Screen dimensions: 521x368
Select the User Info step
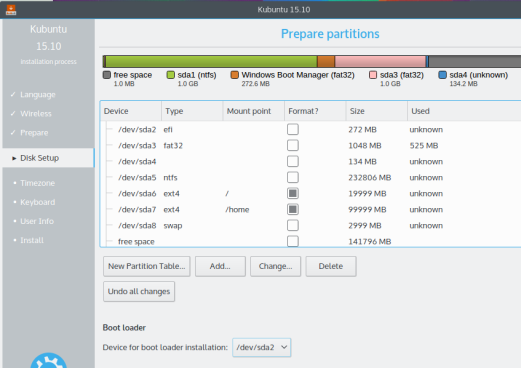(x=37, y=221)
